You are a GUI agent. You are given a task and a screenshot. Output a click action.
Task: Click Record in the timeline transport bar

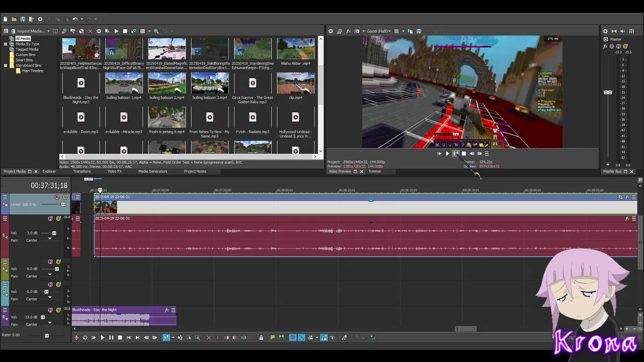pyautogui.click(x=75, y=337)
